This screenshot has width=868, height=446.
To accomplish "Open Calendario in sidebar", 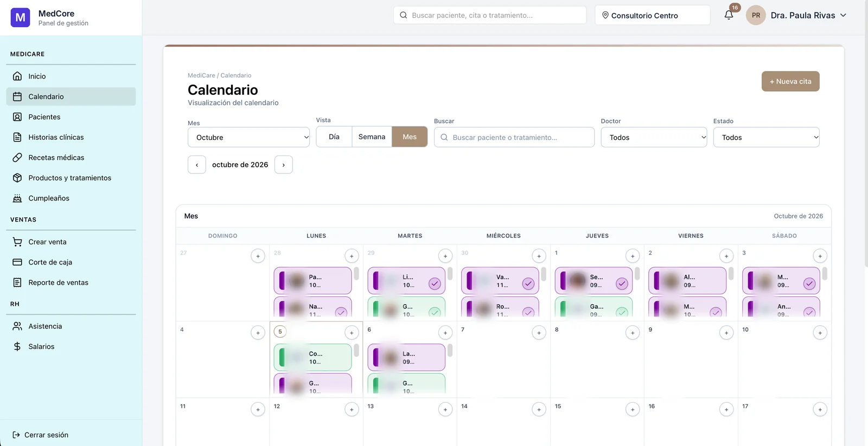I will pos(71,96).
